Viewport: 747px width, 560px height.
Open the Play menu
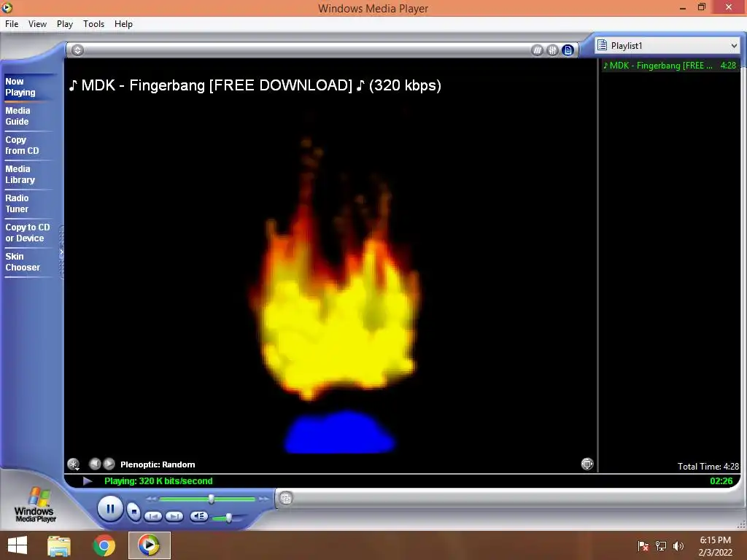coord(65,24)
